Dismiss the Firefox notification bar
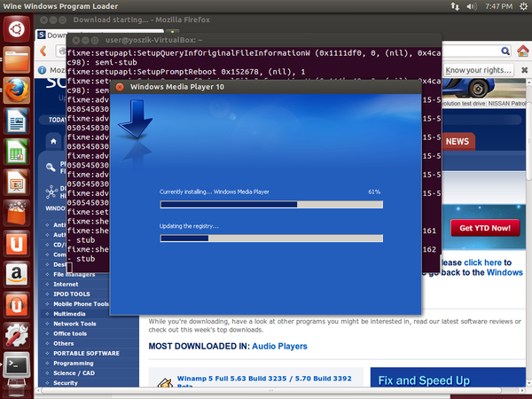Screen dimensions: 532x399 point(524,70)
